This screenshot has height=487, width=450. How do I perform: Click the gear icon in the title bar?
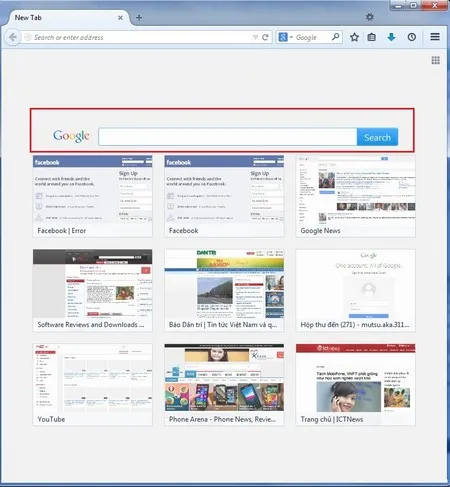[370, 17]
